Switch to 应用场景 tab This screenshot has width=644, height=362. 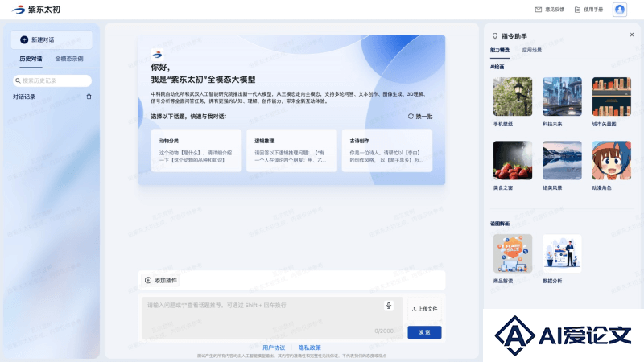(x=532, y=50)
